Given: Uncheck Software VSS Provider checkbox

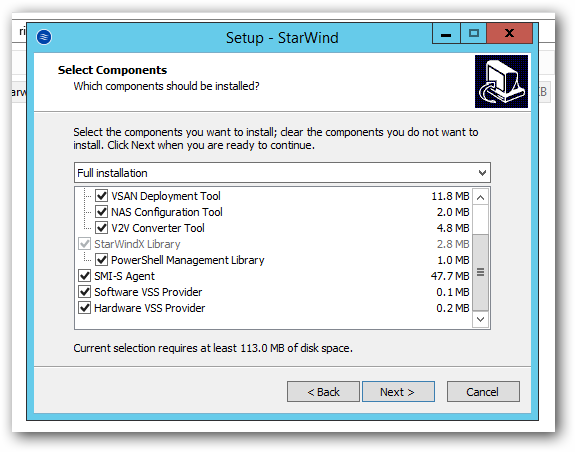Looking at the screenshot, I should point(85,292).
